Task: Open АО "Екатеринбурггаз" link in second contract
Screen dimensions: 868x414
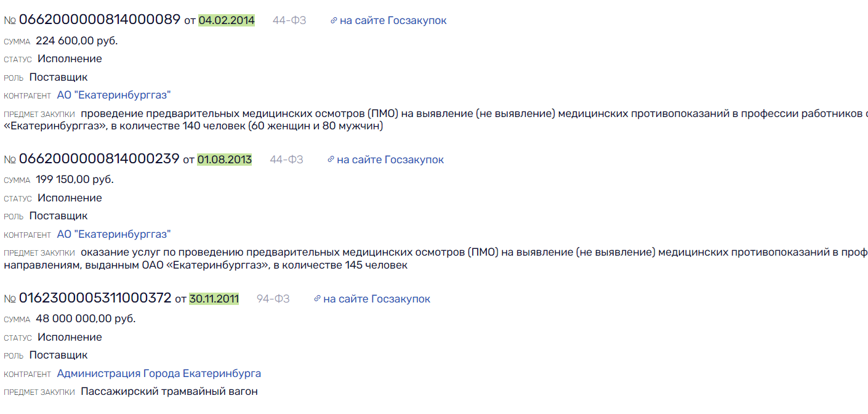Action: [x=114, y=234]
